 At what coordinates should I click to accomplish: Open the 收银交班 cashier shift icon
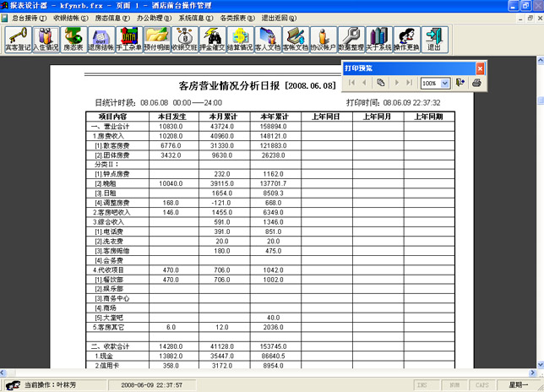pyautogui.click(x=184, y=39)
